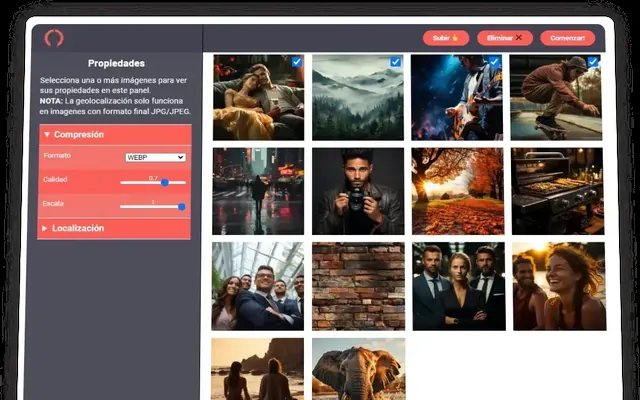Click the Eliminar button
640x400 pixels.
[505, 38]
